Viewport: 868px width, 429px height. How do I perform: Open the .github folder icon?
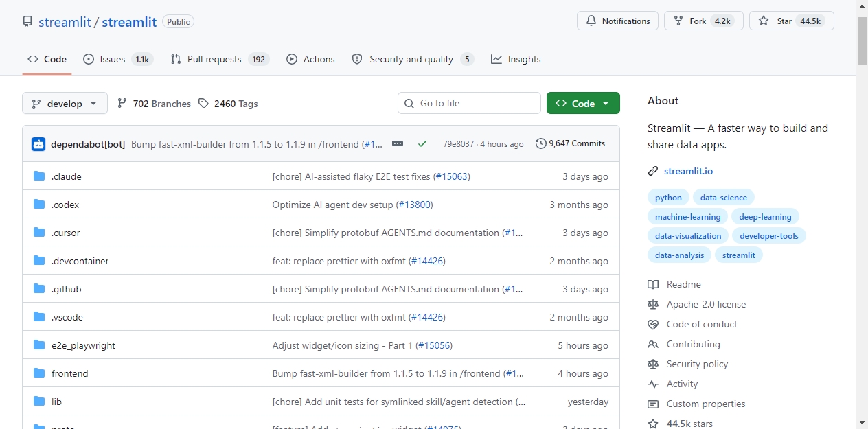tap(39, 289)
